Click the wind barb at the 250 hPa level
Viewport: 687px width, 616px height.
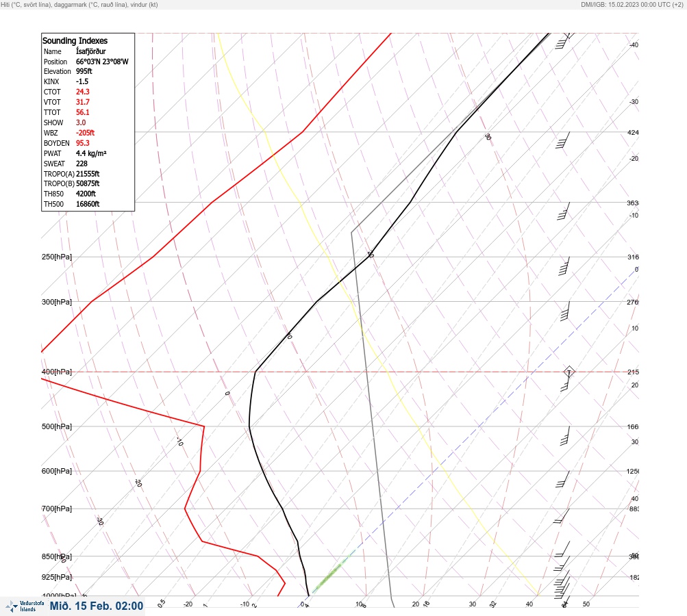564,267
